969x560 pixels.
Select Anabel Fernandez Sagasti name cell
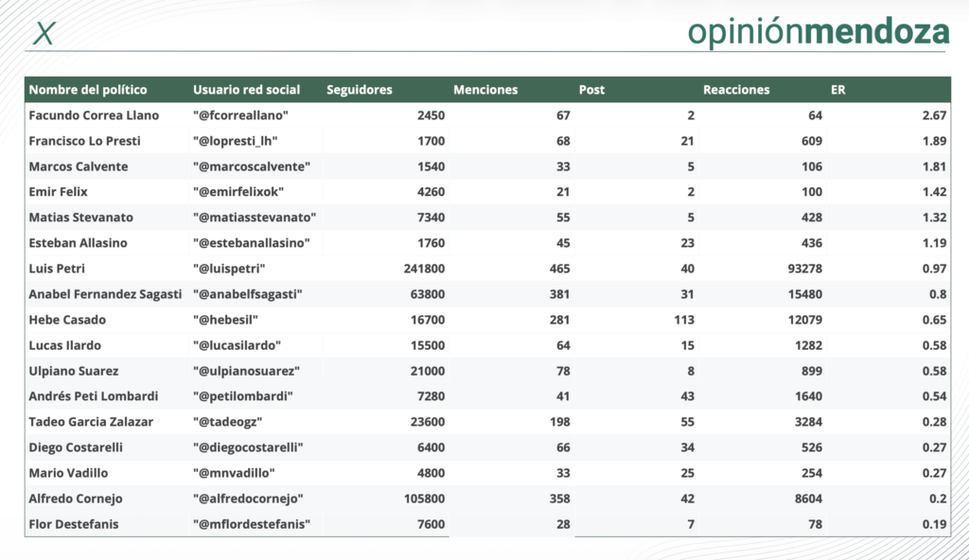pos(105,294)
